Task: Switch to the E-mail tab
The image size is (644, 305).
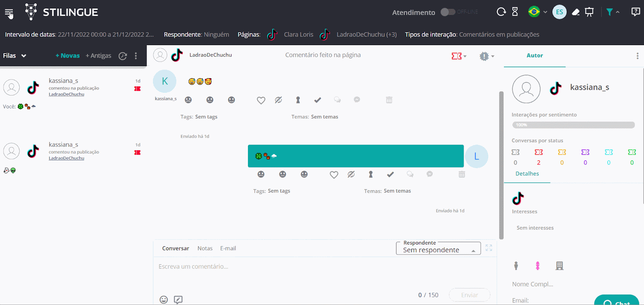Action: (x=228, y=248)
